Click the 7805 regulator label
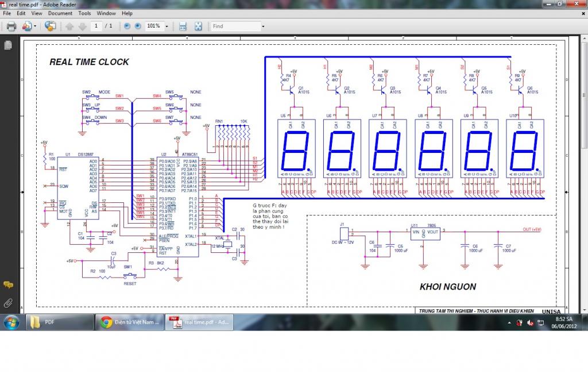The height and width of the screenshot is (373, 588). [432, 225]
